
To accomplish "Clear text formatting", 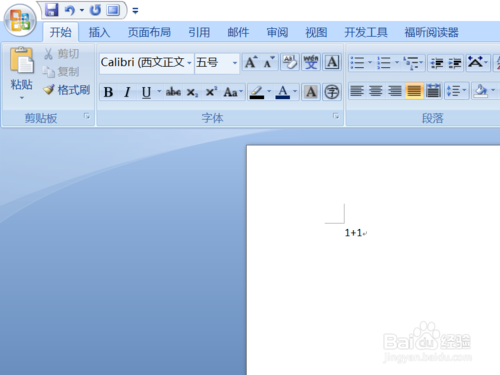I will tap(290, 62).
